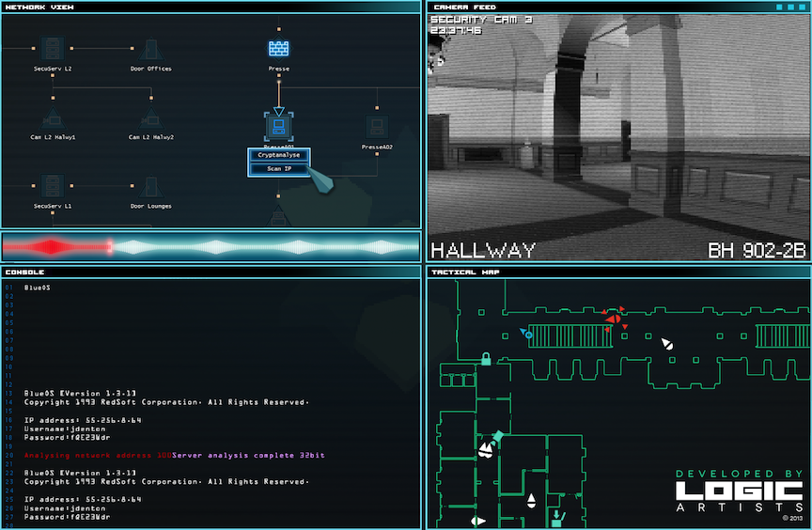This screenshot has width=812, height=530.
Task: Click the PresseA02 computer node
Action: tap(376, 126)
